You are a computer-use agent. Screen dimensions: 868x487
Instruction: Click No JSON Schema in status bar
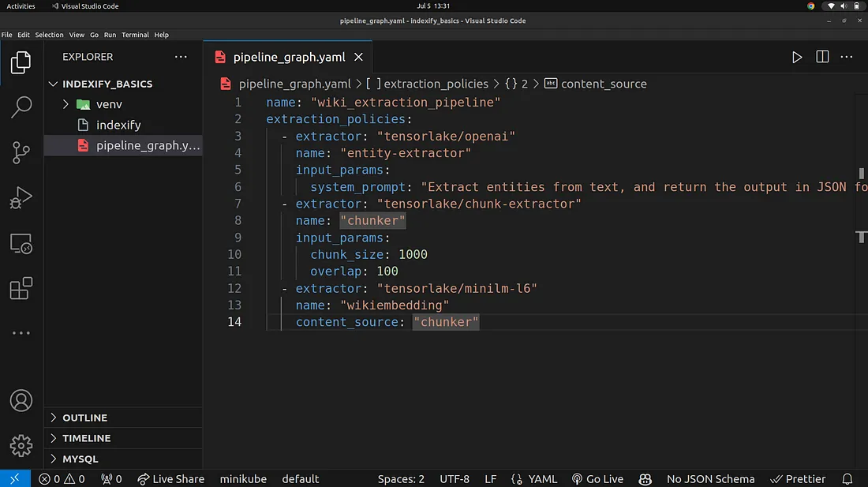coord(710,478)
